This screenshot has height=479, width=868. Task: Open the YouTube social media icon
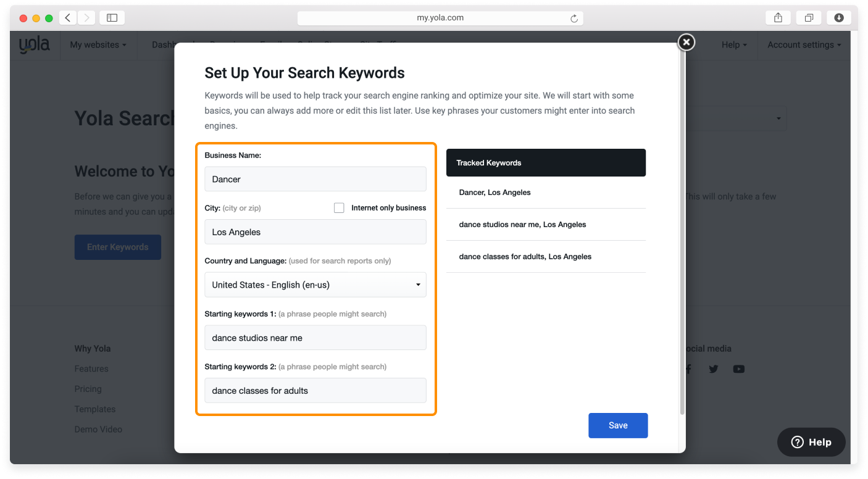[738, 369]
